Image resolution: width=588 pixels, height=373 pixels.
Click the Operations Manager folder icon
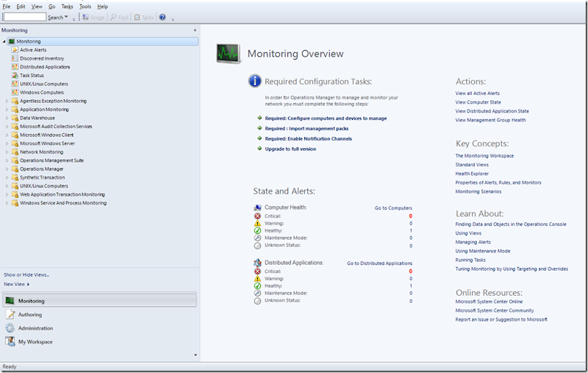point(15,169)
